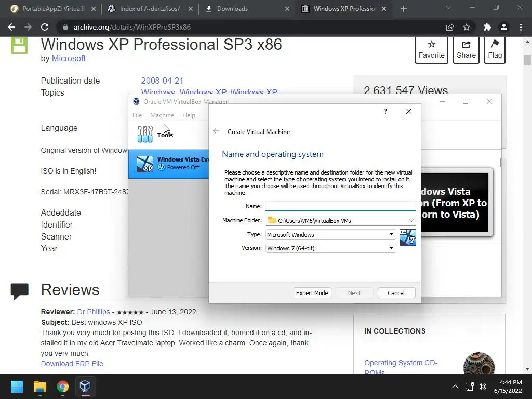Image resolution: width=532 pixels, height=399 pixels.
Task: Click the Expert Mode button
Action: [x=312, y=293]
